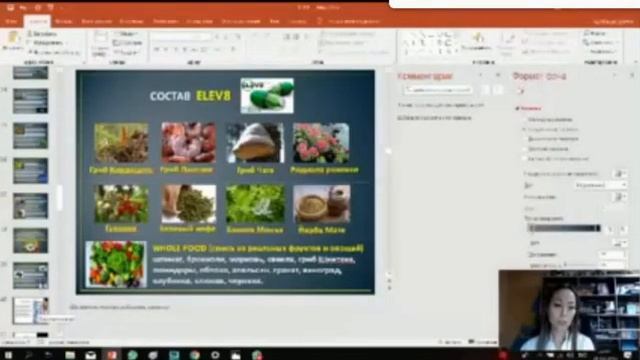Select the Gradient fill radio option
The height and width of the screenshot is (360, 640).
point(551,129)
